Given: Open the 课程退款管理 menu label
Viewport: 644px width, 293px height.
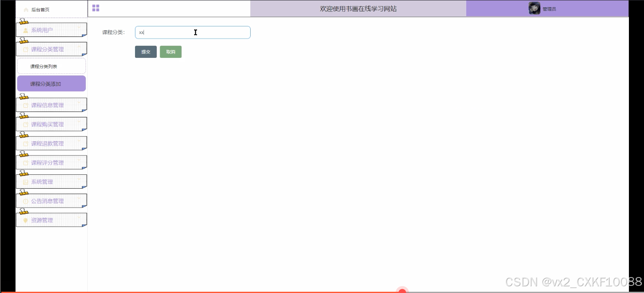Looking at the screenshot, I should pyautogui.click(x=47, y=144).
